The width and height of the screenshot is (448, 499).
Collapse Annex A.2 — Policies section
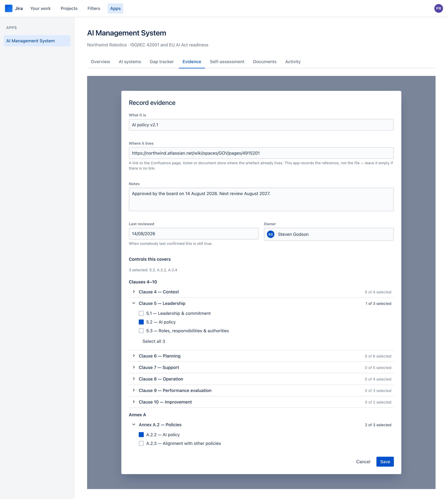click(261, 425)
